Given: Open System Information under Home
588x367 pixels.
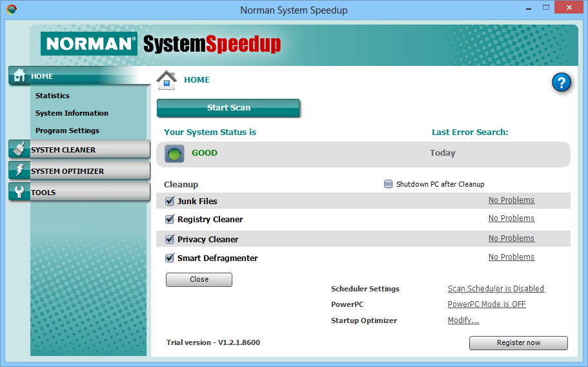Looking at the screenshot, I should click(x=72, y=113).
